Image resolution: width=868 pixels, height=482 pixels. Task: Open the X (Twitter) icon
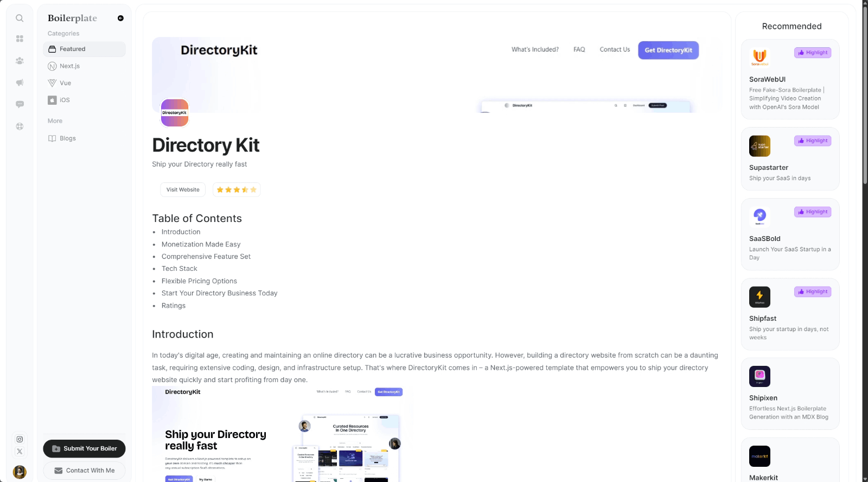pyautogui.click(x=20, y=451)
